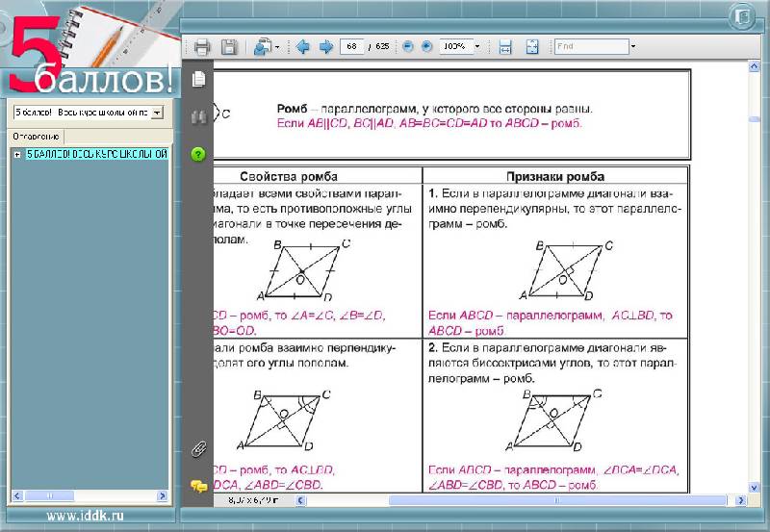The height and width of the screenshot is (532, 770).
Task: Click document vertical scroll up arrow
Action: 754,66
